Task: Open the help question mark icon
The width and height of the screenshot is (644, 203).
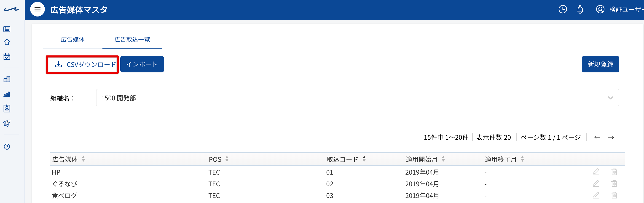Action: pos(7,147)
